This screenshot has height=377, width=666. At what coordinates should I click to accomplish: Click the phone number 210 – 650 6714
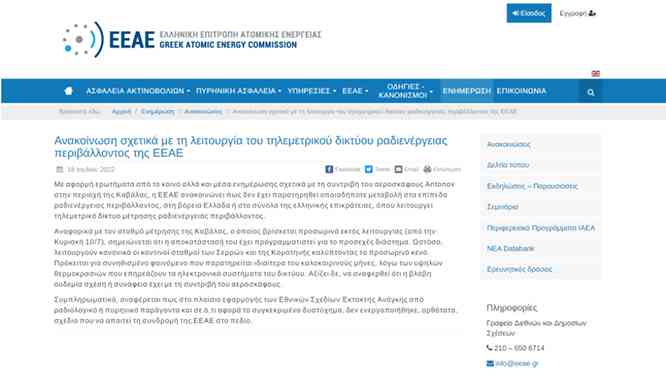tap(519, 348)
